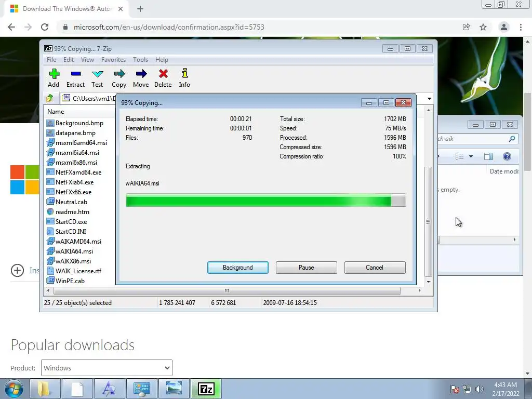The image size is (532, 399).
Task: Click the Action Center flag tray icon
Action: coord(454,389)
